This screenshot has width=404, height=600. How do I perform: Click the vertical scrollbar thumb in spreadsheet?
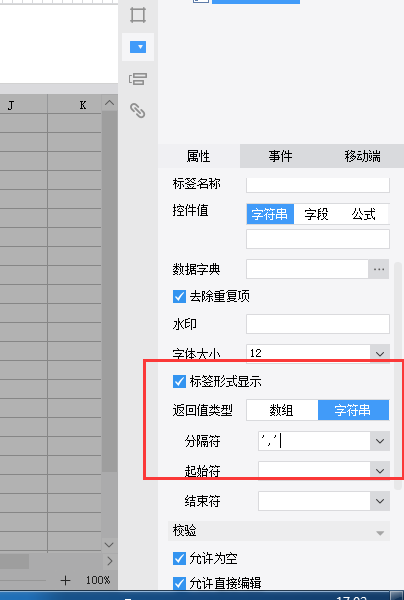click(x=109, y=291)
